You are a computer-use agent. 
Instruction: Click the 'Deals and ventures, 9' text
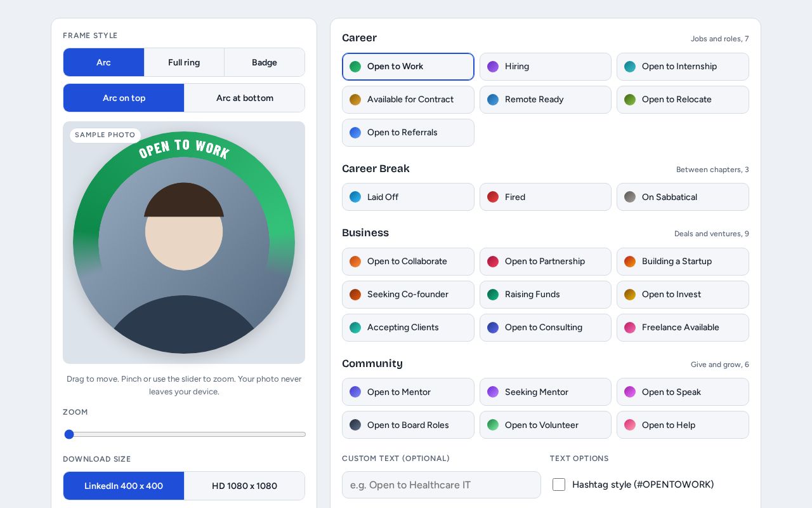(x=712, y=234)
